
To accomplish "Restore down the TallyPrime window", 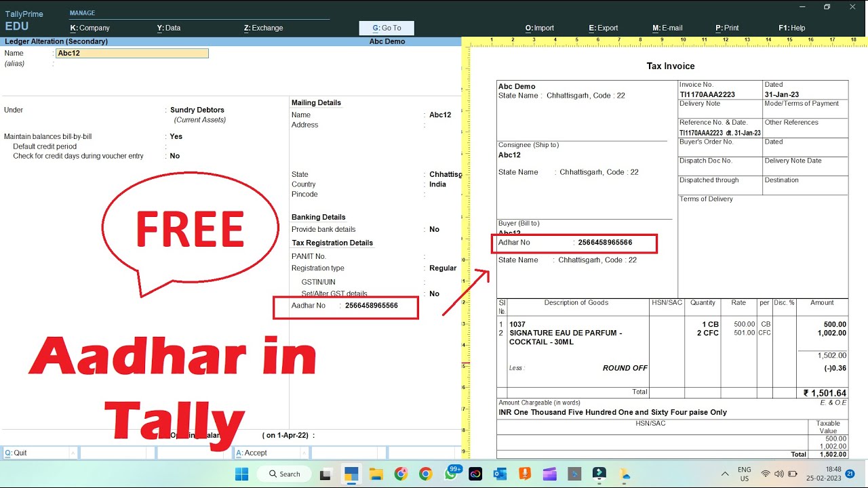I will click(x=827, y=7).
